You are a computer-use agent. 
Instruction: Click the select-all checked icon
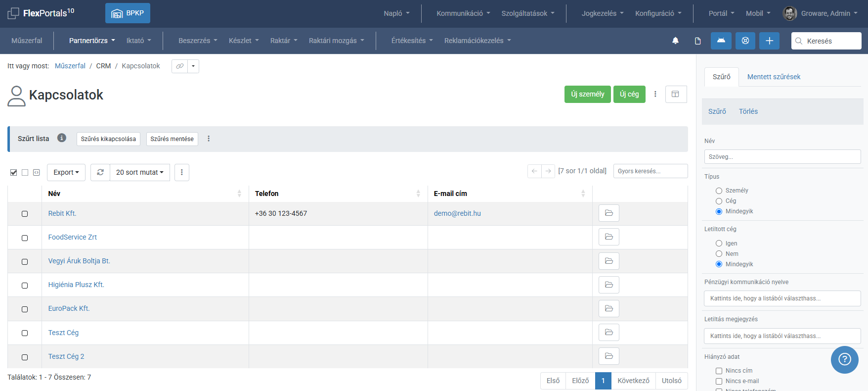14,172
